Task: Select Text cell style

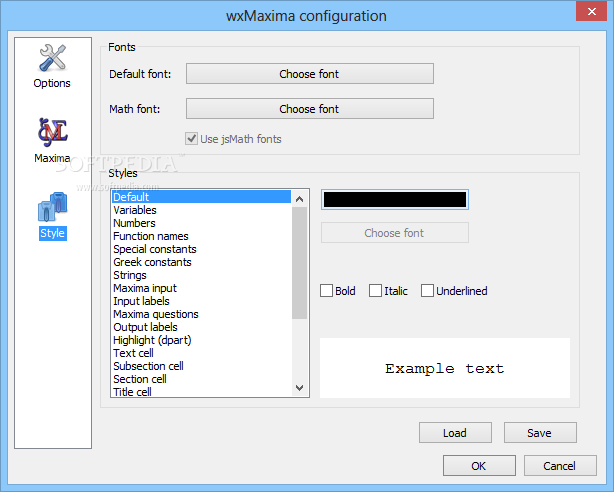Action: [x=201, y=353]
